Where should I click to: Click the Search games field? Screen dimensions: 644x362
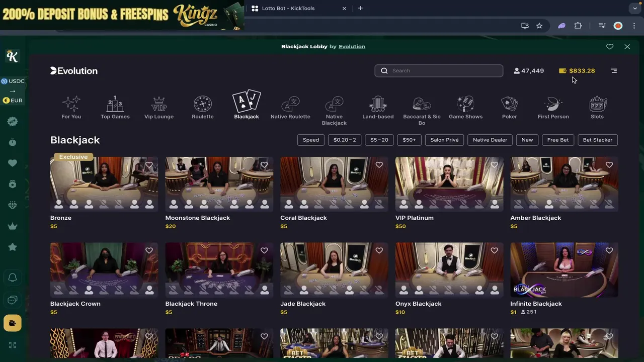point(439,71)
